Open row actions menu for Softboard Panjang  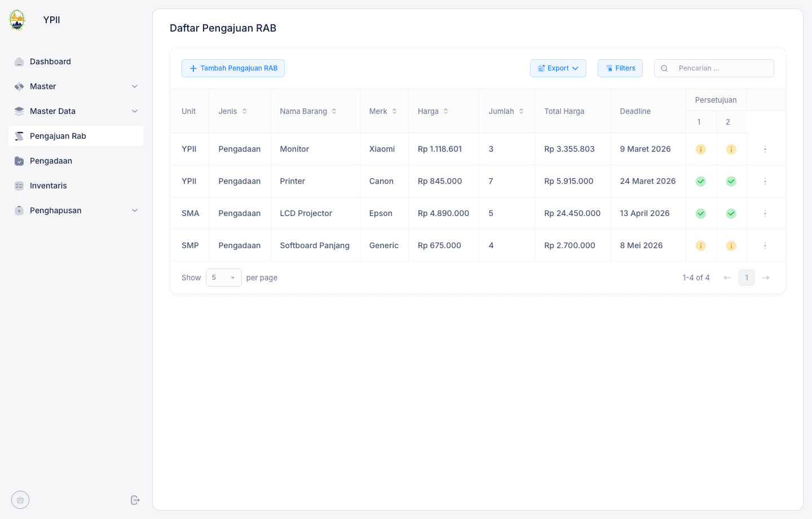point(765,245)
